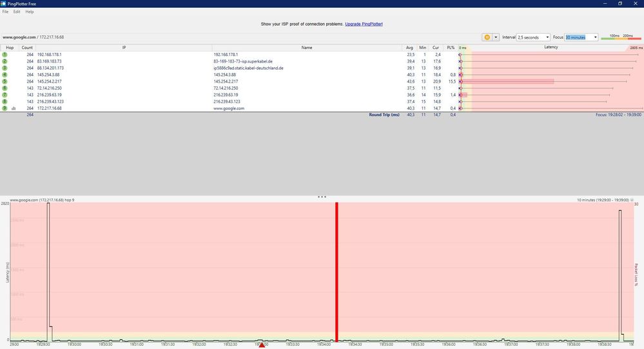
Task: Click the Avg column header
Action: tap(409, 48)
